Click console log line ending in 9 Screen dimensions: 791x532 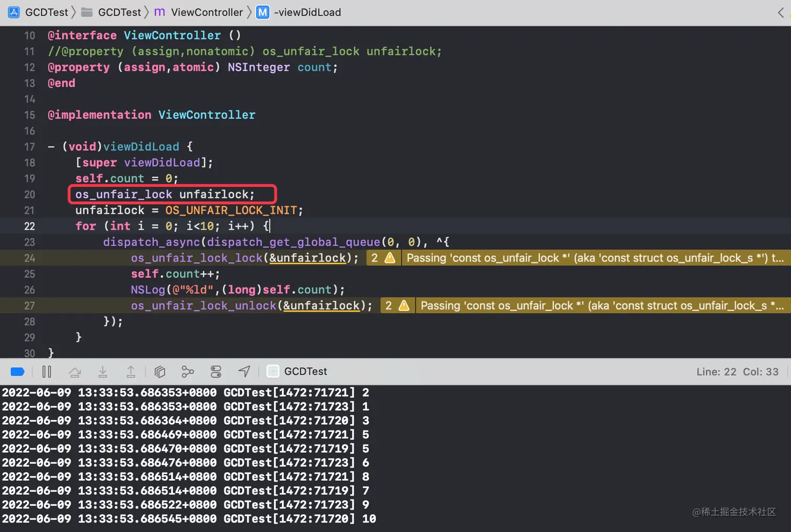[x=186, y=505]
